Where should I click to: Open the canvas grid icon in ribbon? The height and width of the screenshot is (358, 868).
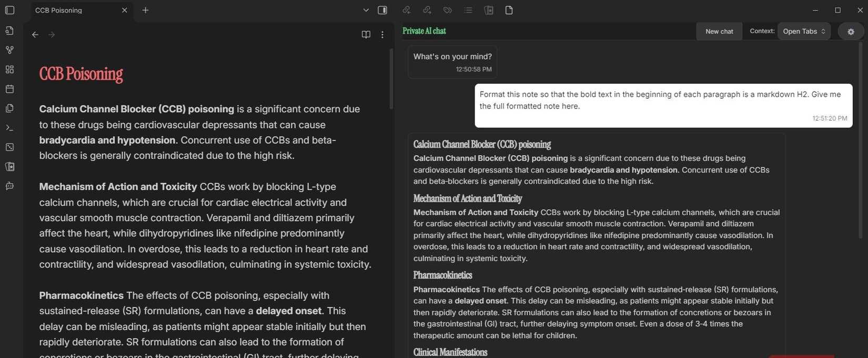(x=9, y=69)
